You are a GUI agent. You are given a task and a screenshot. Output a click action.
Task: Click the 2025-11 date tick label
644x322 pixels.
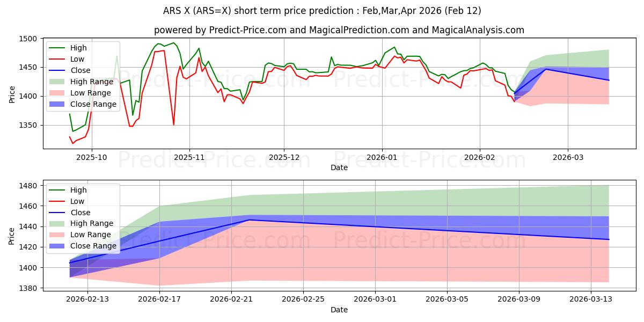pos(189,158)
